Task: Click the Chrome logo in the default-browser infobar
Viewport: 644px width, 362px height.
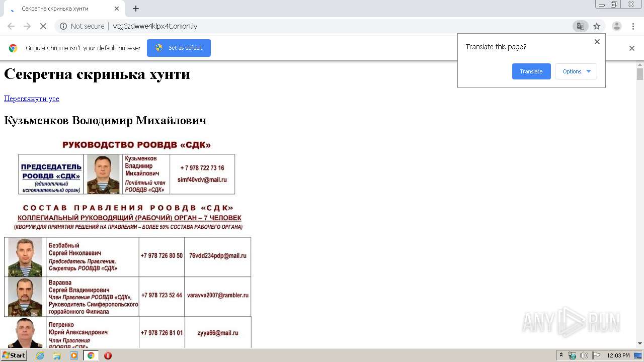Action: coord(13,48)
